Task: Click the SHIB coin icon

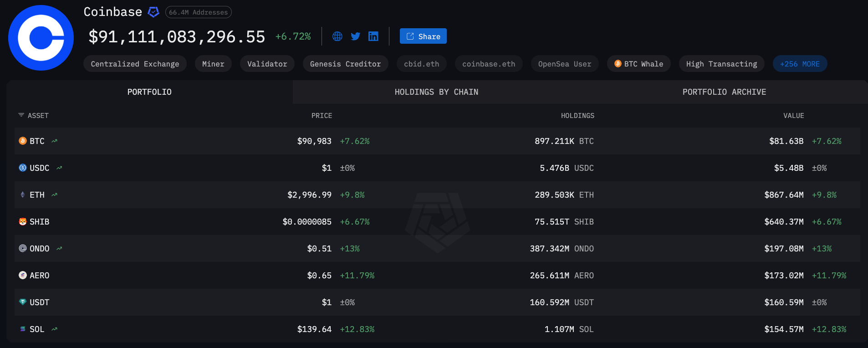Action: point(23,221)
